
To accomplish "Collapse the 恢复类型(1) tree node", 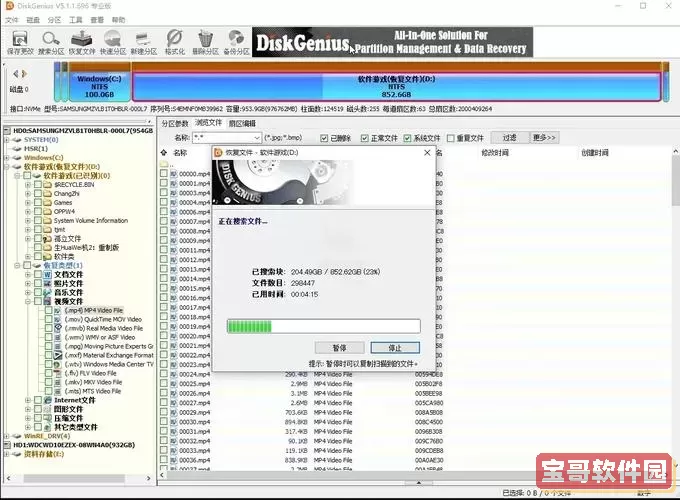I will tap(17, 265).
